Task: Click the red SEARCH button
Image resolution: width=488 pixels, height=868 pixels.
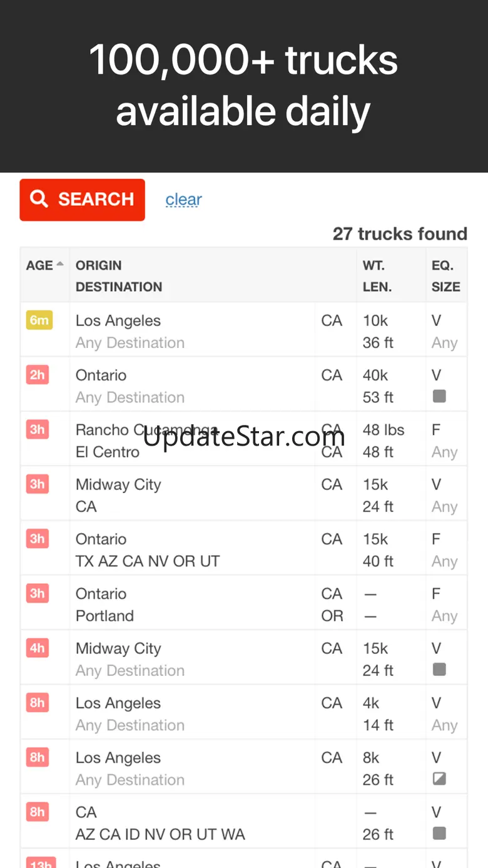Action: [x=82, y=200]
